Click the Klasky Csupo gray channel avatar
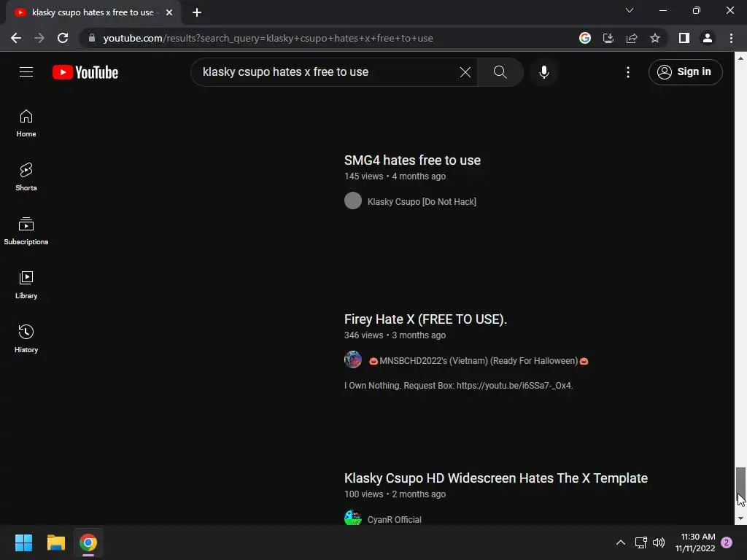This screenshot has width=747, height=560. point(353,201)
